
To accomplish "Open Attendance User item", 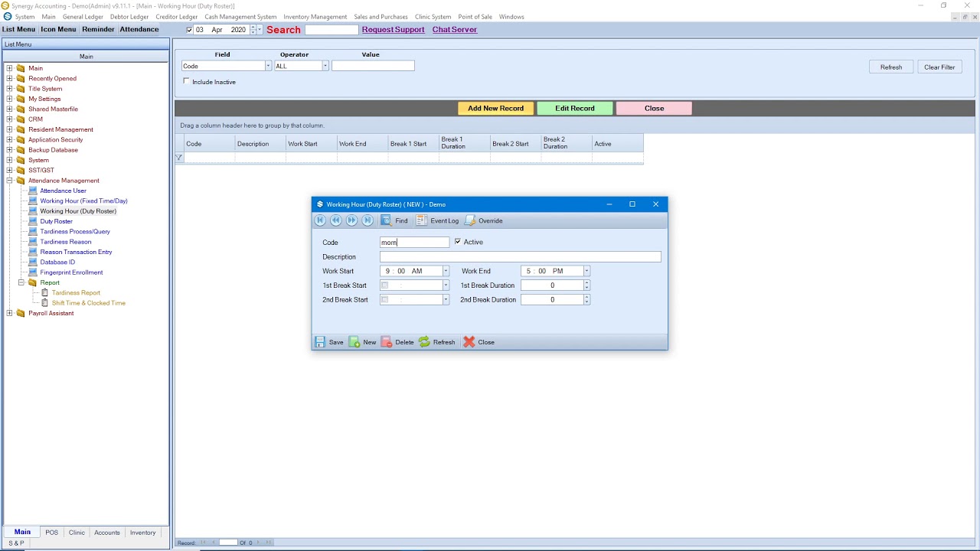I will pyautogui.click(x=63, y=191).
